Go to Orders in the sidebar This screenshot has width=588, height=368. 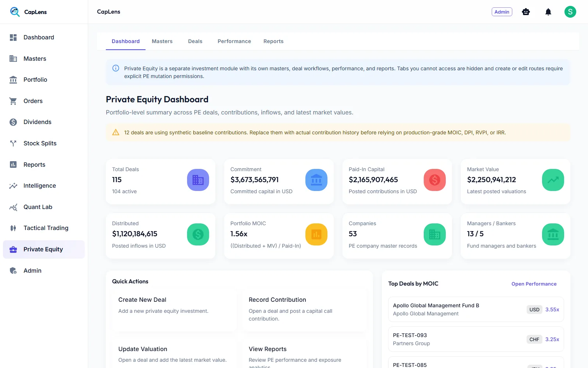[44, 101]
